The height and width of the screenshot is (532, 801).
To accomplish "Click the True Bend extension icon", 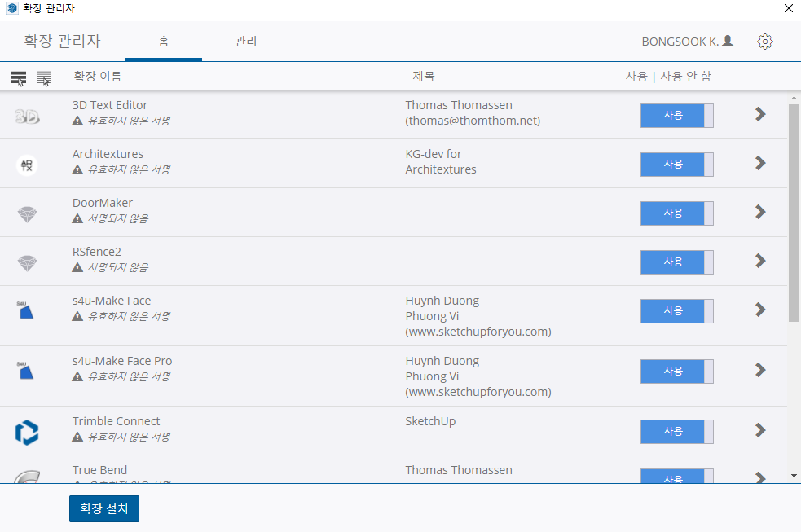I will pyautogui.click(x=27, y=477).
